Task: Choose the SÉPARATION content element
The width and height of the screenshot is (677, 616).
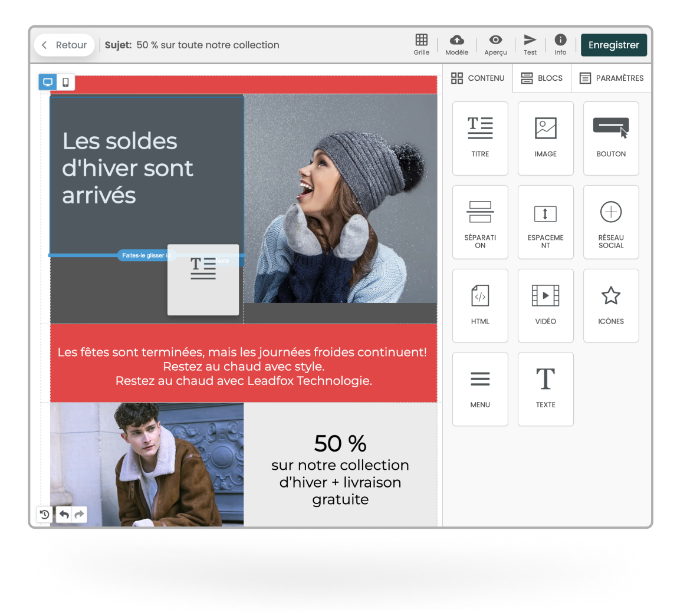Action: (480, 222)
